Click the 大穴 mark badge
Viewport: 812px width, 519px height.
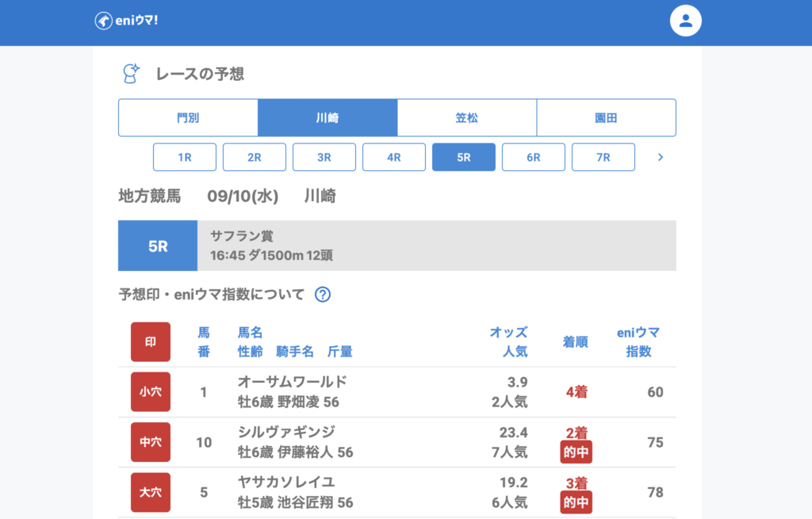[150, 492]
